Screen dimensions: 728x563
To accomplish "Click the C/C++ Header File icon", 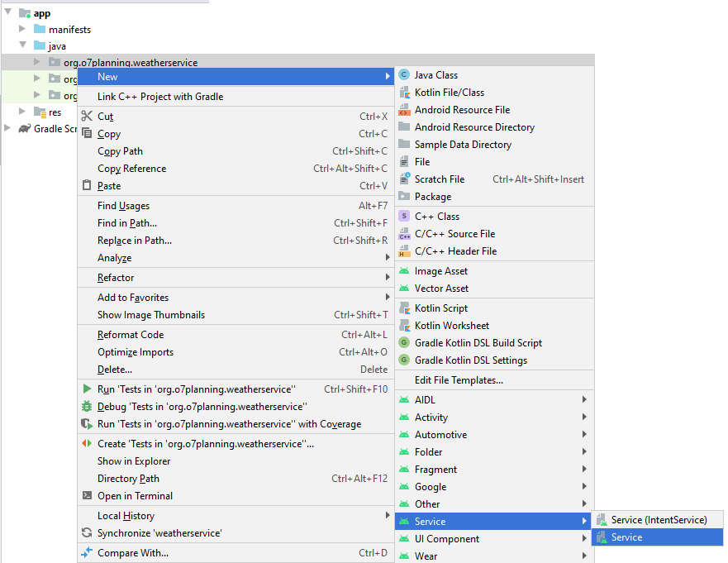I will pos(404,250).
